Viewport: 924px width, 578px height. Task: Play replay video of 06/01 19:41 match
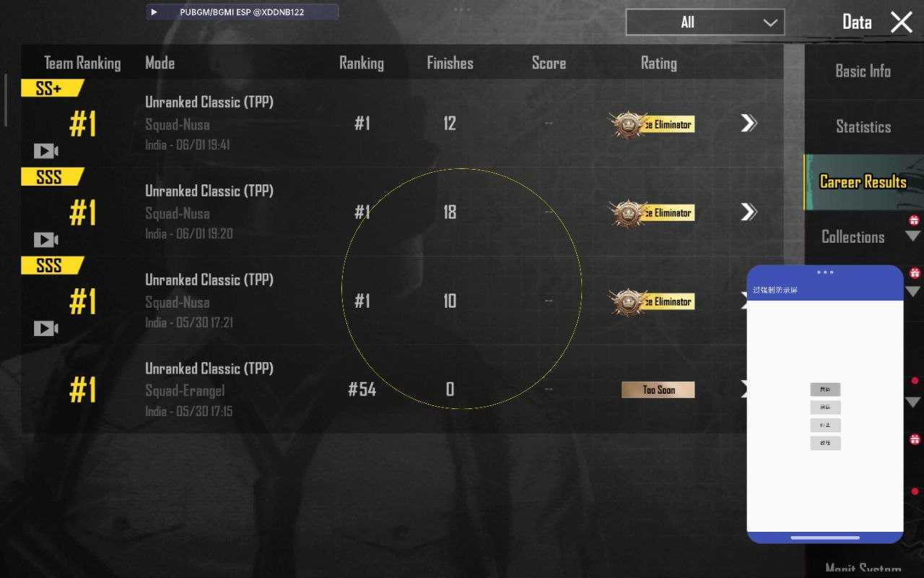(46, 151)
